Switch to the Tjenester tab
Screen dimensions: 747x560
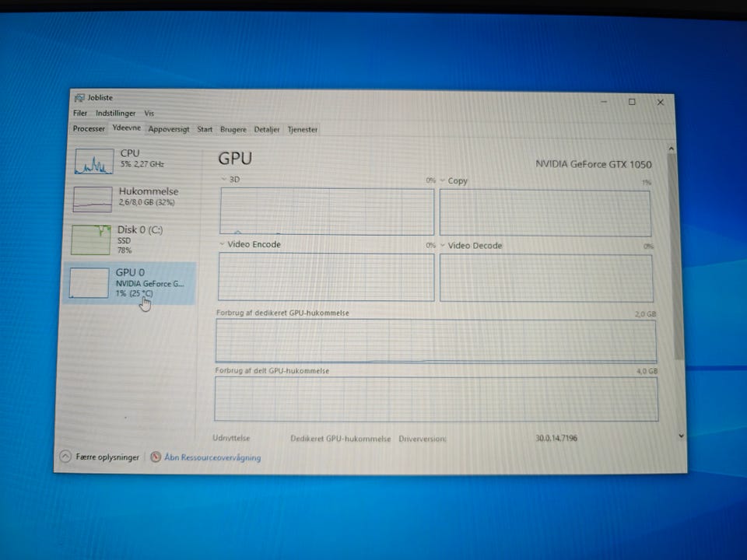[303, 130]
